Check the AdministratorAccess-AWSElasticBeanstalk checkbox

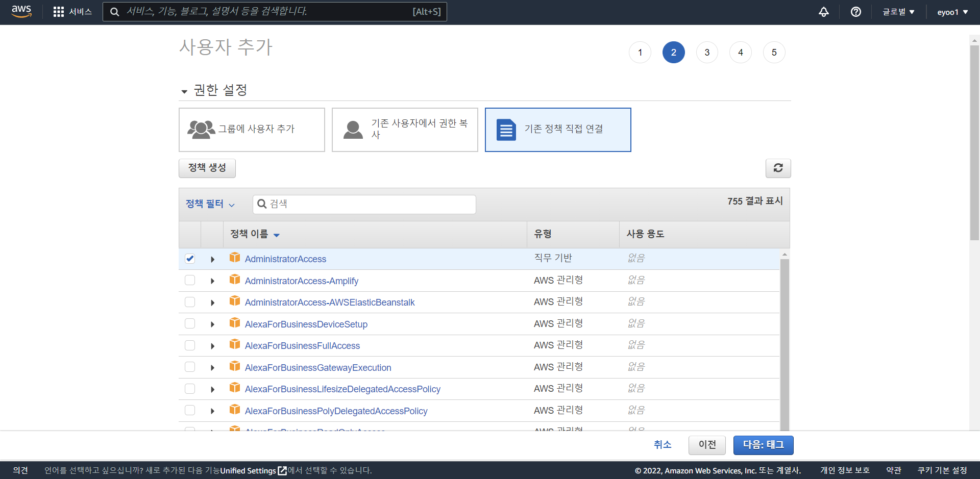click(190, 302)
